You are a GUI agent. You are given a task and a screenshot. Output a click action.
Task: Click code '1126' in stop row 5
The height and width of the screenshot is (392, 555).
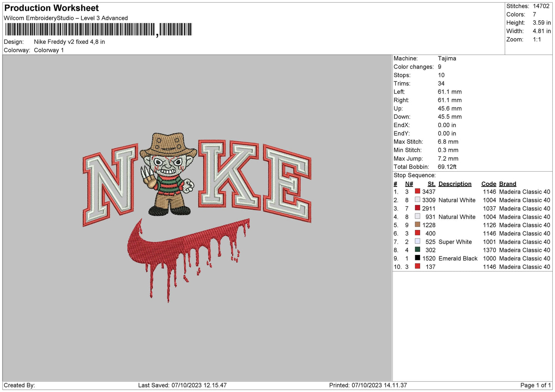tap(490, 225)
